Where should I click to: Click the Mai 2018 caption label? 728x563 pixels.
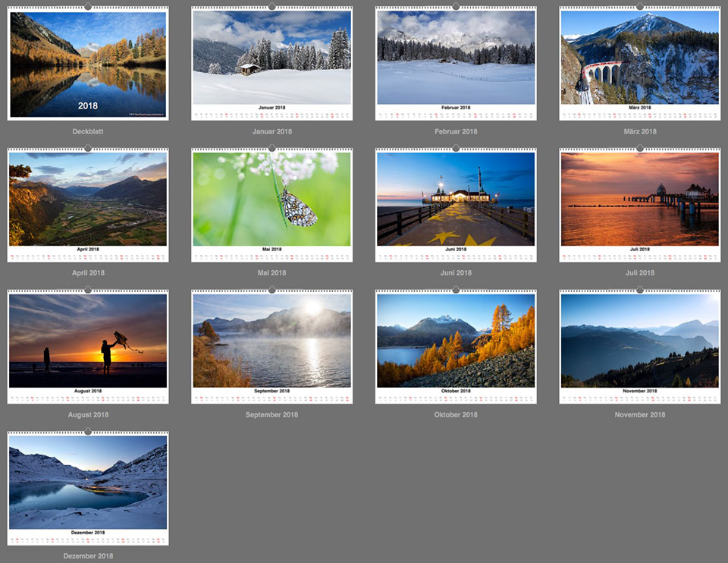(x=271, y=272)
